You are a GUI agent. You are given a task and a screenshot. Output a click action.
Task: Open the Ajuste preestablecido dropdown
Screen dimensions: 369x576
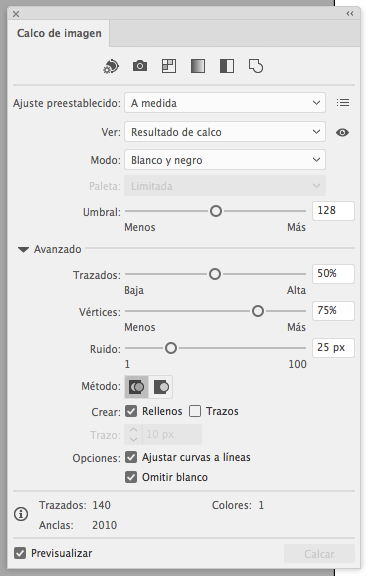pyautogui.click(x=225, y=103)
